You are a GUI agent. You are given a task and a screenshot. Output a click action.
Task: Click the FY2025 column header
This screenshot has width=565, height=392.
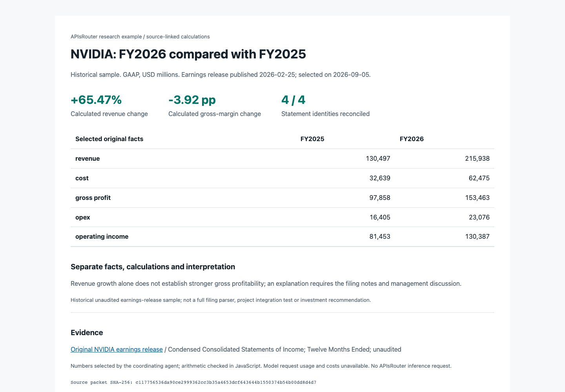click(312, 139)
